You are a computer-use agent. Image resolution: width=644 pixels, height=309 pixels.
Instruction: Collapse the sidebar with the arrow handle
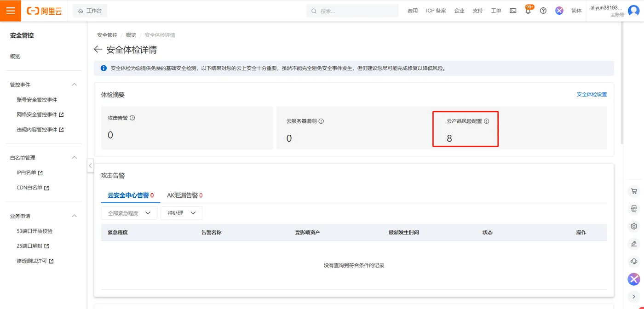pyautogui.click(x=91, y=166)
